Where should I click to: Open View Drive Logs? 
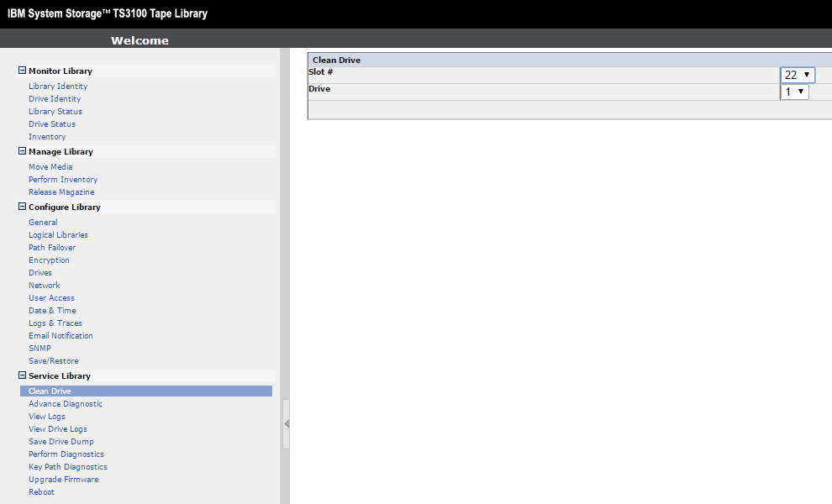58,429
